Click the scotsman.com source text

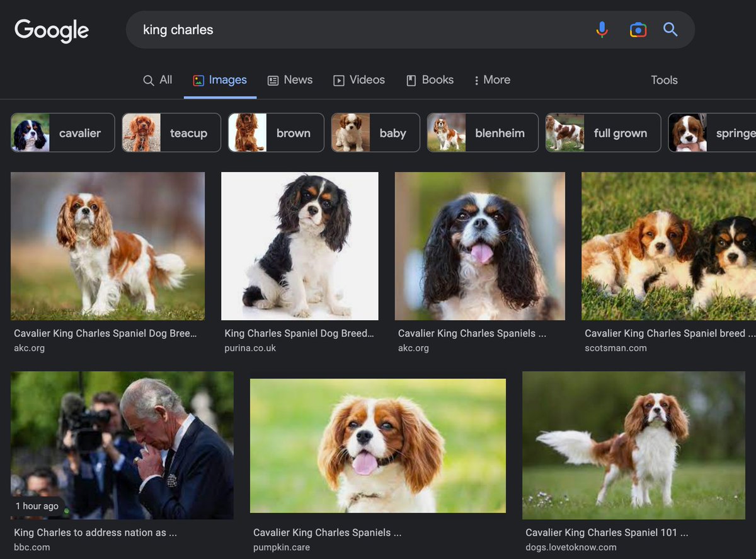[616, 348]
